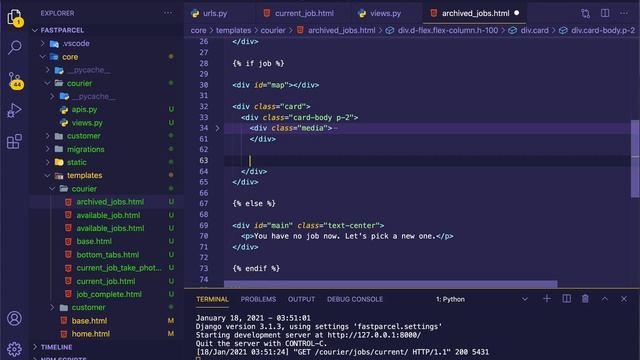Open the Search view

[x=14, y=47]
